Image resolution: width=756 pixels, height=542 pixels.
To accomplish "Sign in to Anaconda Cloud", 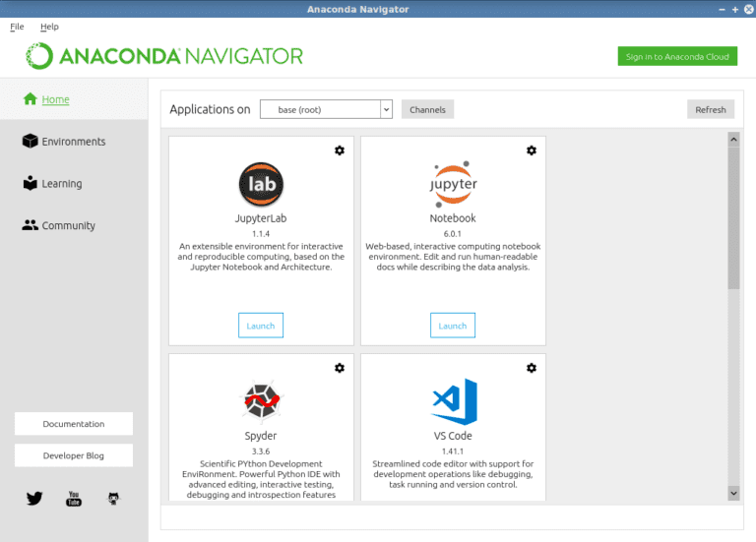I will [x=677, y=56].
